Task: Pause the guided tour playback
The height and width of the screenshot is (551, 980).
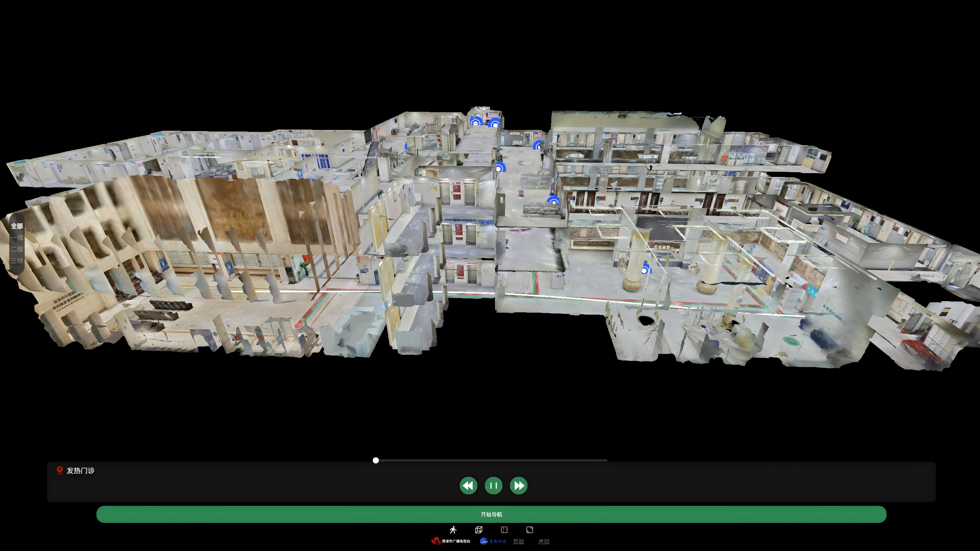Action: [493, 485]
